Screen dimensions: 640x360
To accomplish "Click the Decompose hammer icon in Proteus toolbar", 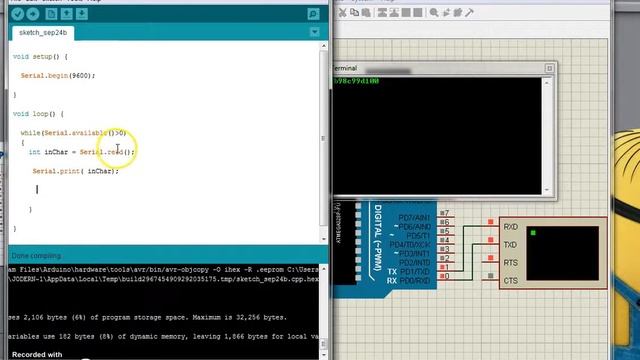I will (469, 13).
